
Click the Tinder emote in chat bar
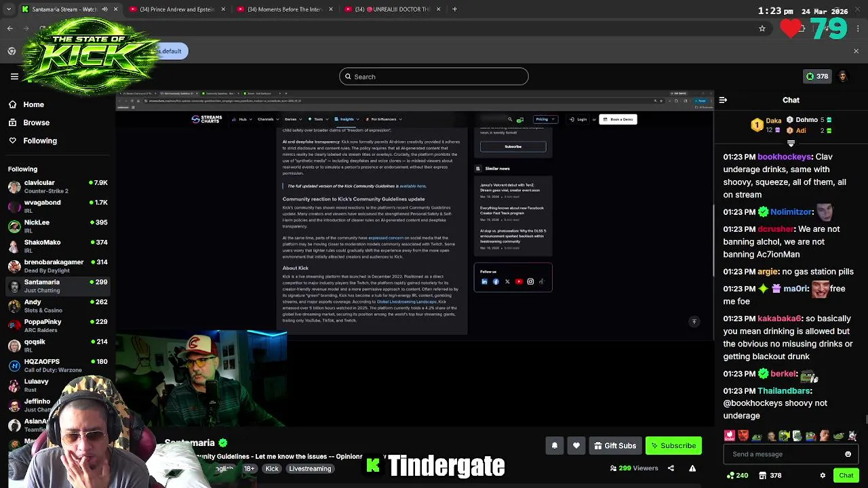(x=729, y=436)
